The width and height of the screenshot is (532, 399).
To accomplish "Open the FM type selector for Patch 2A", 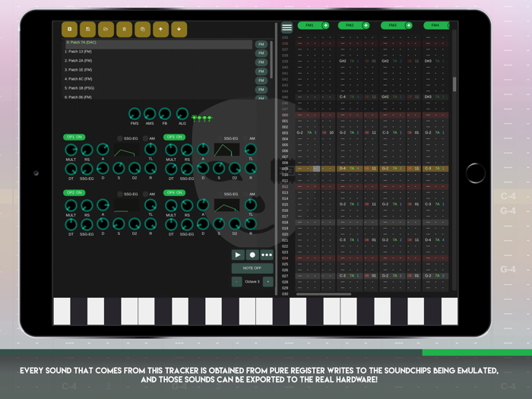I will [261, 62].
